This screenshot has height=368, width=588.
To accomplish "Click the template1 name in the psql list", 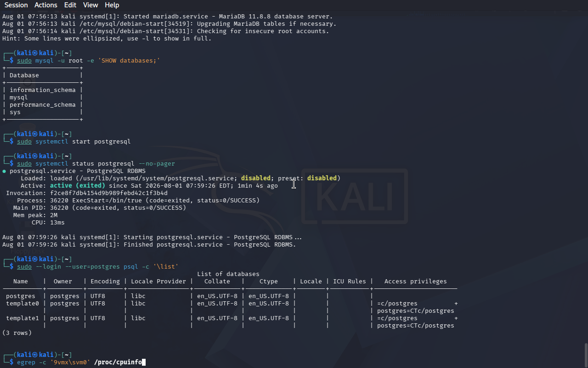I will (x=21, y=318).
